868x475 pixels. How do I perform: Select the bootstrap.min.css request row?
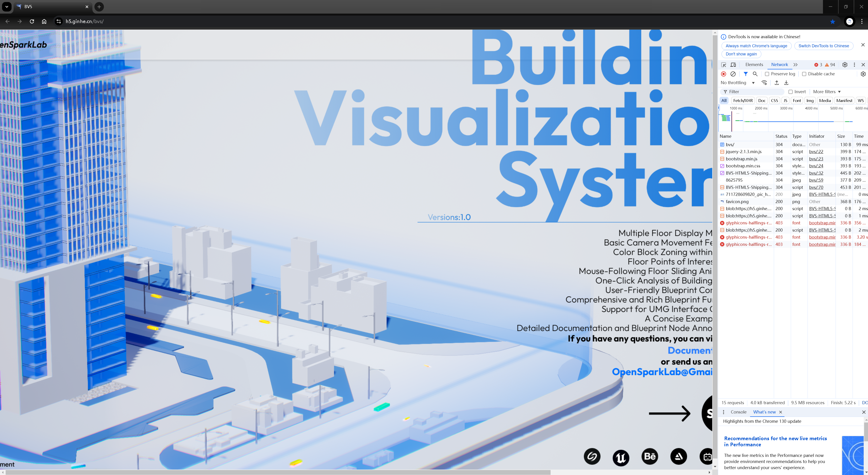793,166
